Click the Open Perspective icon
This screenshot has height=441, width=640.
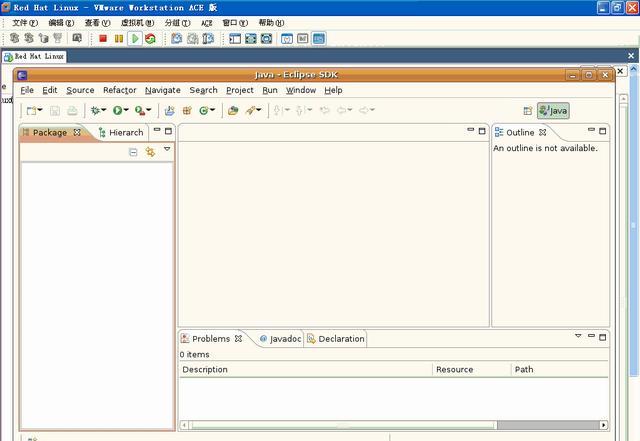click(x=528, y=111)
